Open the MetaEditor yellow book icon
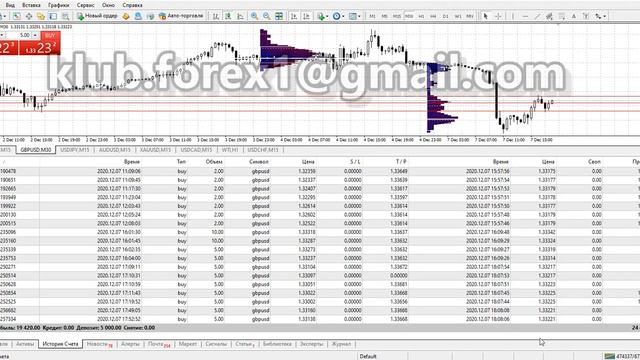 coord(126,16)
